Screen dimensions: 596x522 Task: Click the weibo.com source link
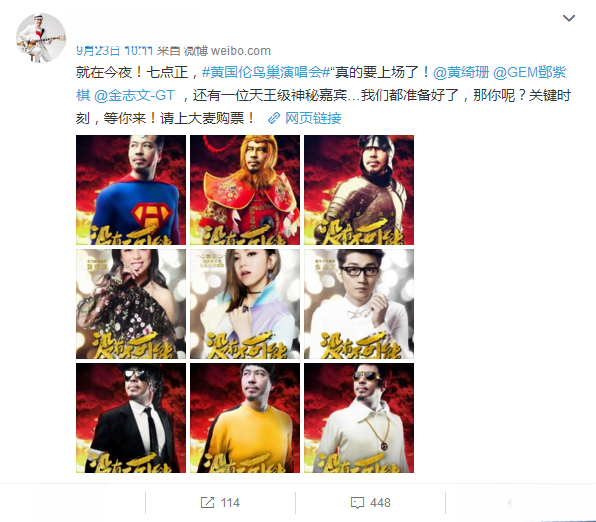[x=241, y=51]
